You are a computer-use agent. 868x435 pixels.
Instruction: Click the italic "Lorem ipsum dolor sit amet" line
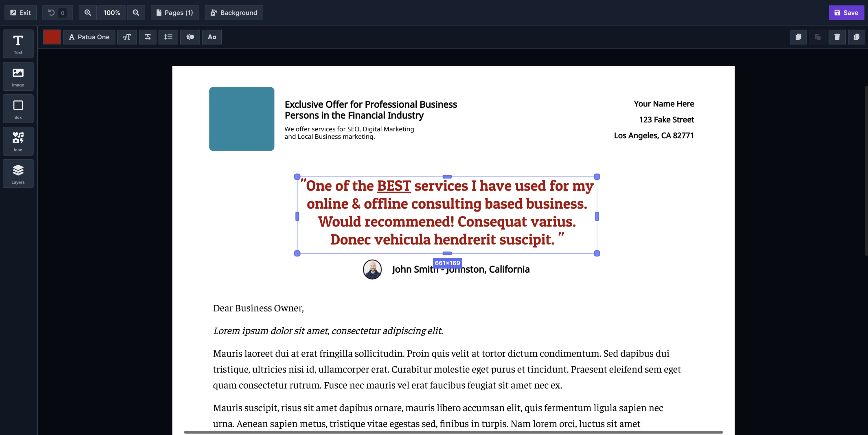click(x=328, y=331)
